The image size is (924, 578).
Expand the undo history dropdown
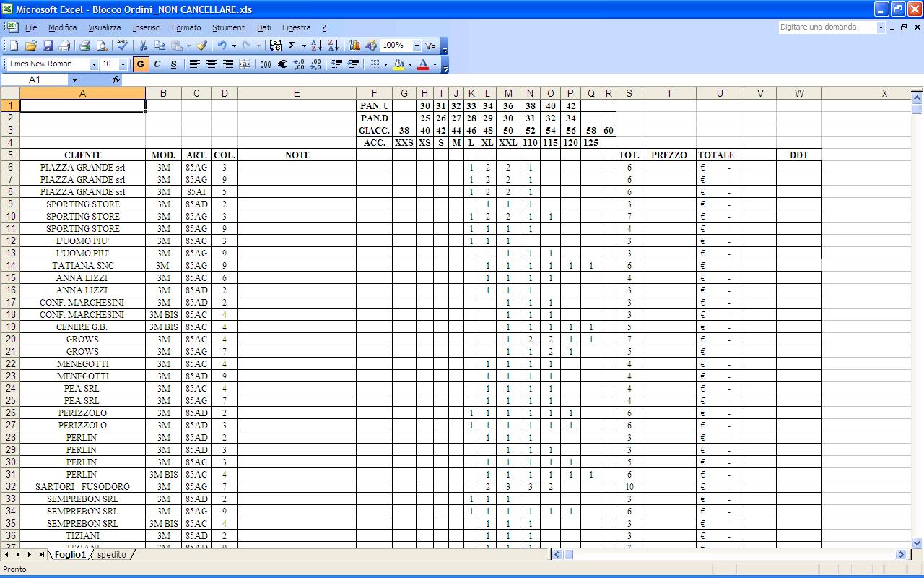(234, 46)
